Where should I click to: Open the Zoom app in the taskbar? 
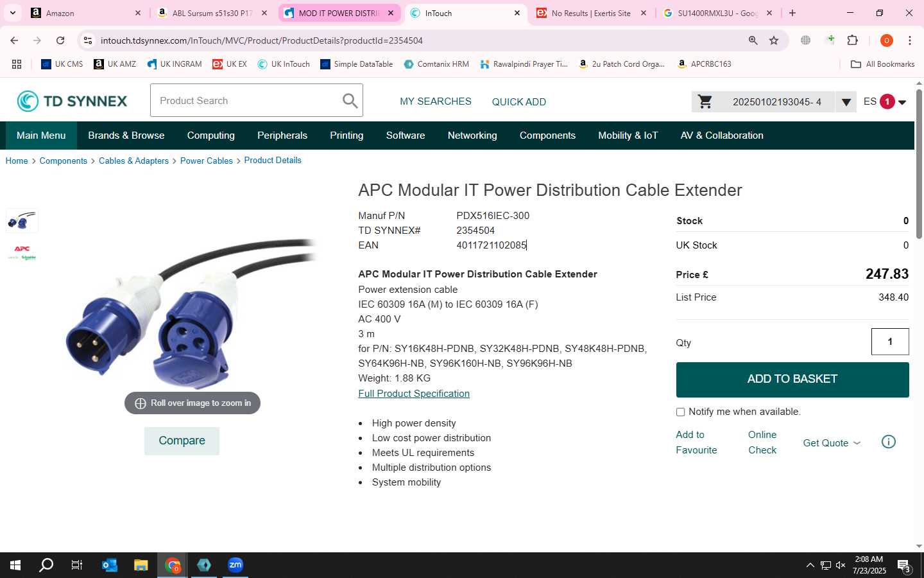click(x=235, y=565)
